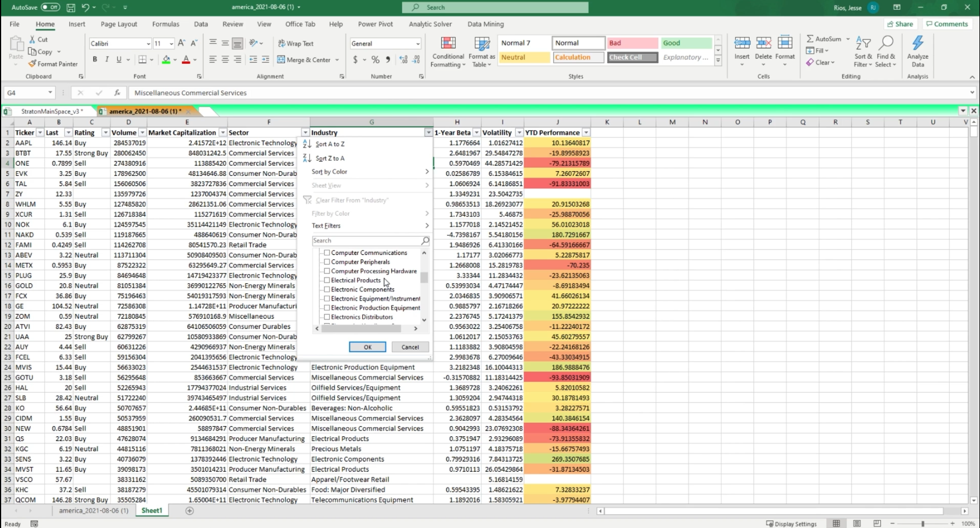This screenshot has height=528, width=980.
Task: Select Sort A to Z option
Action: point(330,145)
